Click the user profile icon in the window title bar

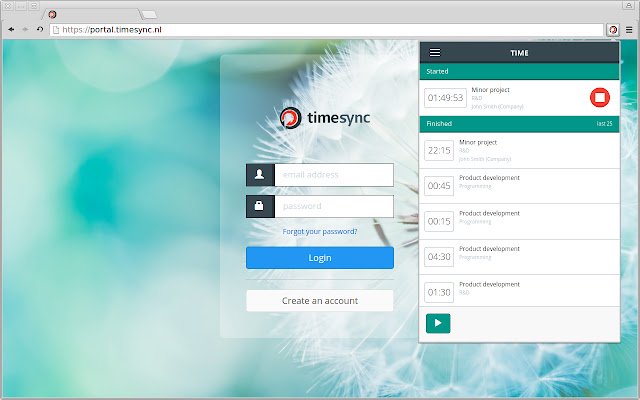click(629, 6)
